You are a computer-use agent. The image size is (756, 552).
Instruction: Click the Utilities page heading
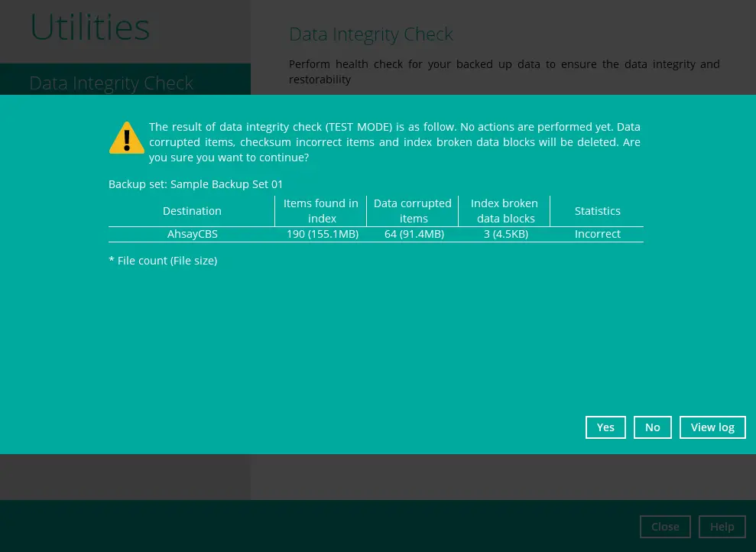click(x=89, y=27)
